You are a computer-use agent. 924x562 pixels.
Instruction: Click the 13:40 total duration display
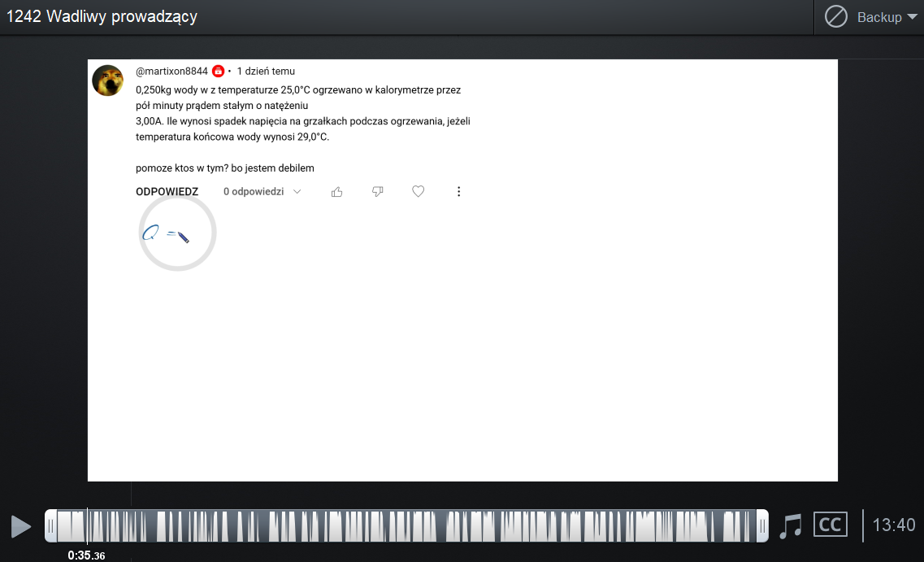point(893,525)
